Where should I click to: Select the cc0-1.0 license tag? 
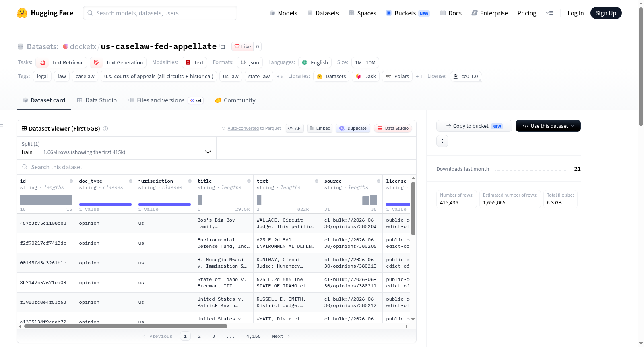click(466, 76)
